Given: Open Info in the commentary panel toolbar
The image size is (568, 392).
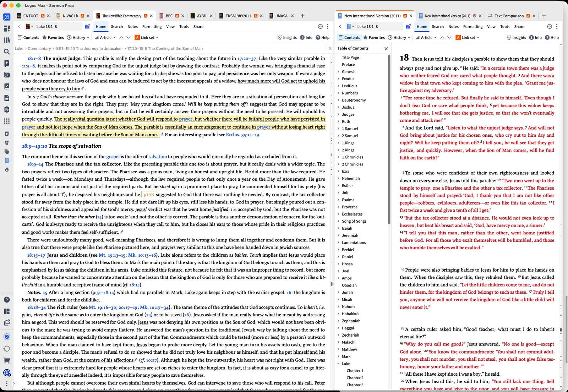Looking at the screenshot, I should tap(306, 37).
